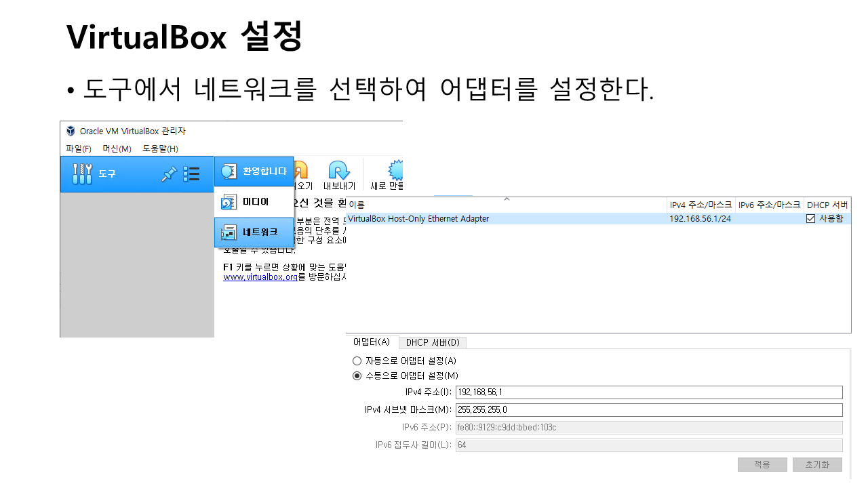The width and height of the screenshot is (868, 488).
Task: Select 환영합니다 welcome item
Action: 254,171
